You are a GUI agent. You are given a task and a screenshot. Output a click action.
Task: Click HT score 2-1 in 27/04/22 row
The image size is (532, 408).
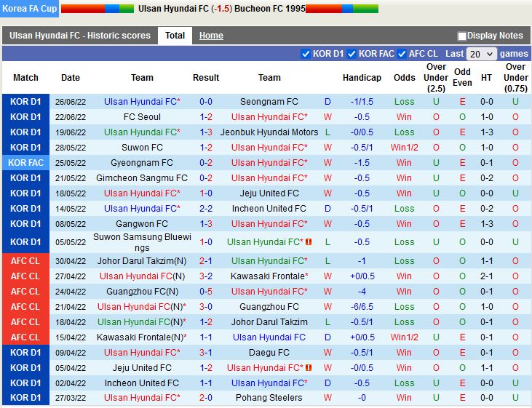487,276
